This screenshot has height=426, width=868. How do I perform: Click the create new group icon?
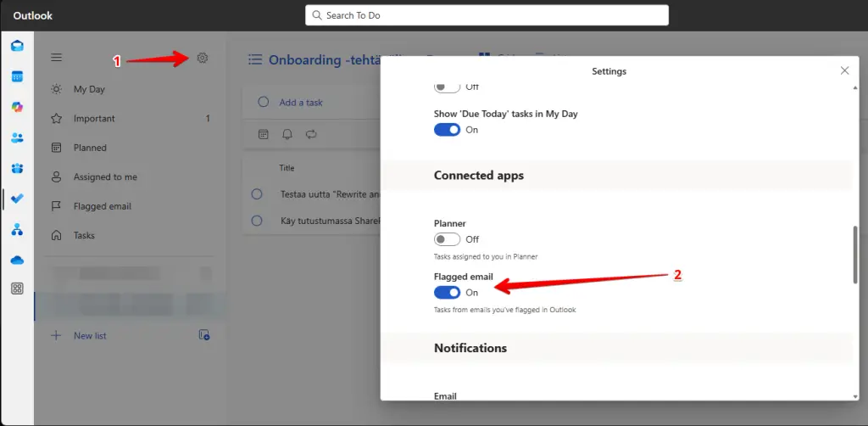(x=203, y=335)
